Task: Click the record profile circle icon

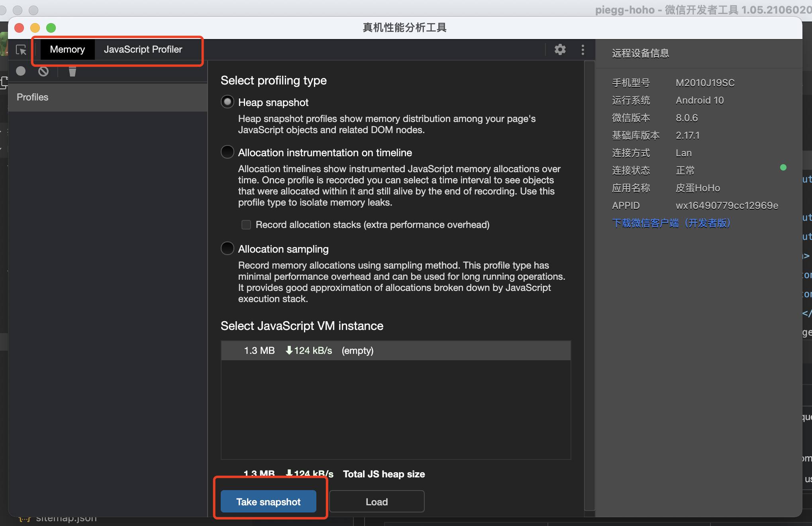Action: [21, 71]
